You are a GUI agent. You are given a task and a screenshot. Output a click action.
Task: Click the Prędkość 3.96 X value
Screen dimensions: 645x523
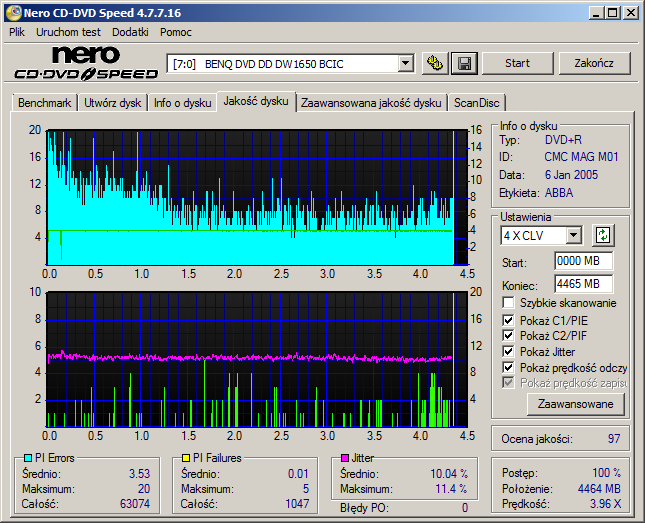(606, 504)
